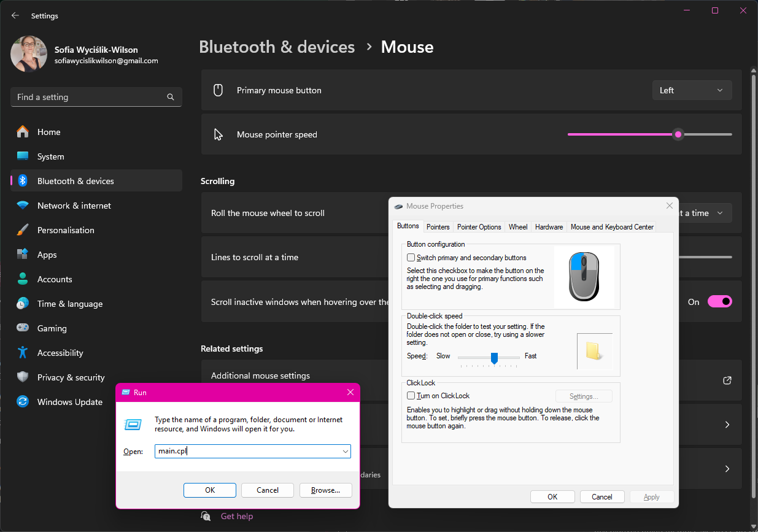Click OK in the Run dialog
This screenshot has width=758, height=532.
click(210, 490)
